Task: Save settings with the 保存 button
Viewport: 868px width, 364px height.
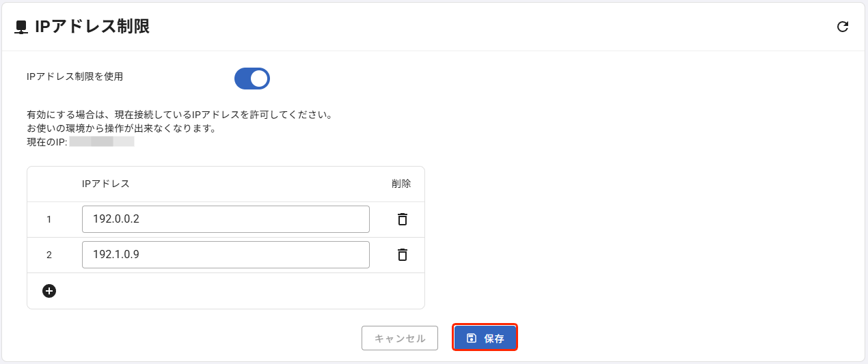Action: pos(485,338)
